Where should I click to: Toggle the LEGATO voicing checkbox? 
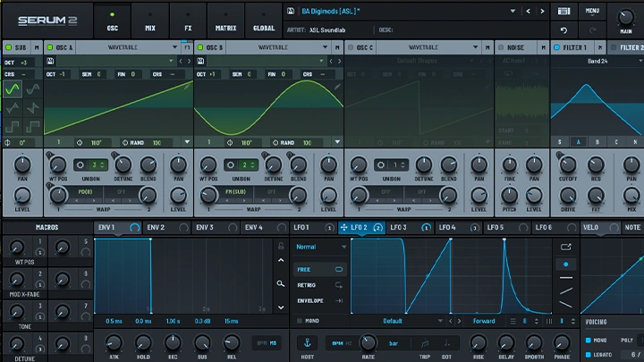(x=589, y=355)
